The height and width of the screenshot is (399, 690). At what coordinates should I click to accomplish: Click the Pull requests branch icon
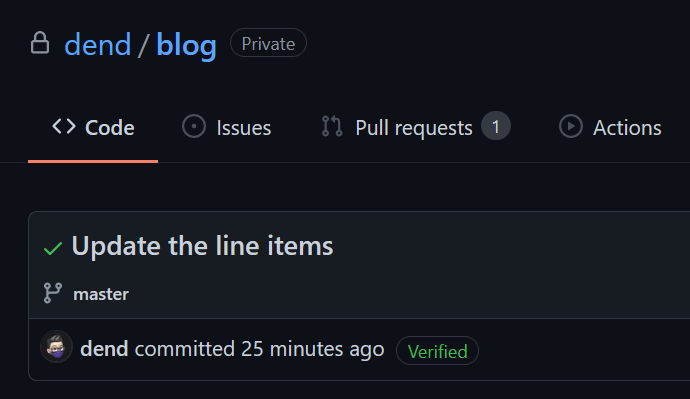pos(332,127)
